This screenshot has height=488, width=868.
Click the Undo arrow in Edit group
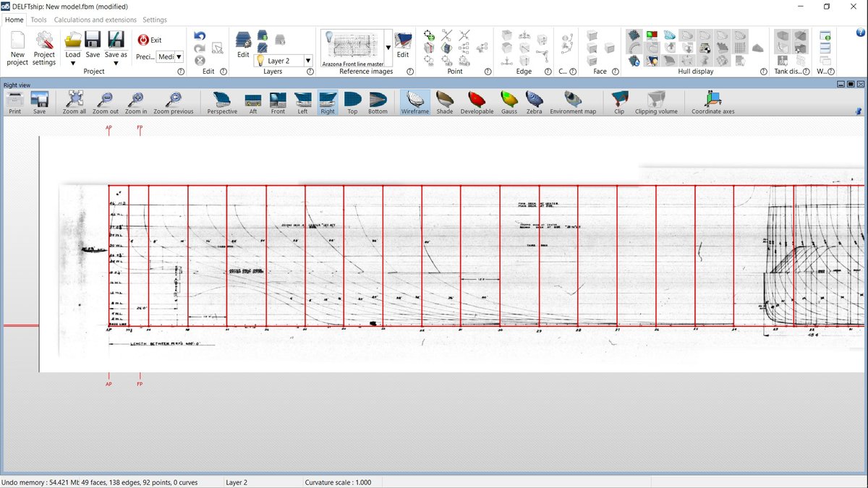(x=200, y=36)
